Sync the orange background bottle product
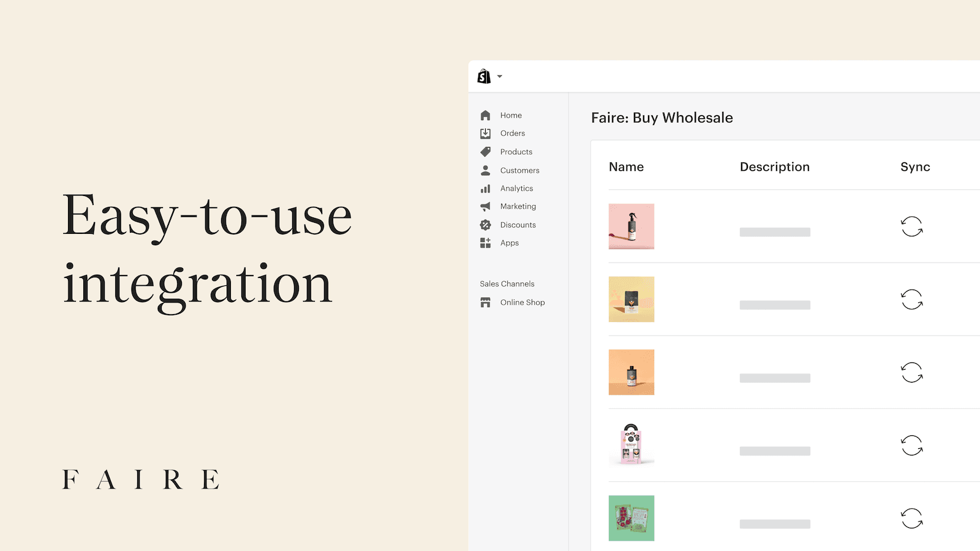 coord(911,372)
